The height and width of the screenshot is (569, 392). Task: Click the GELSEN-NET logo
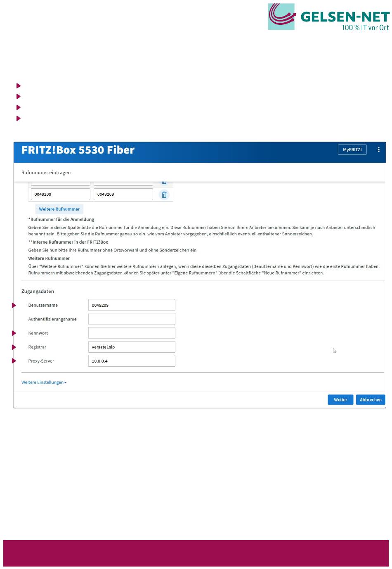[x=328, y=17]
